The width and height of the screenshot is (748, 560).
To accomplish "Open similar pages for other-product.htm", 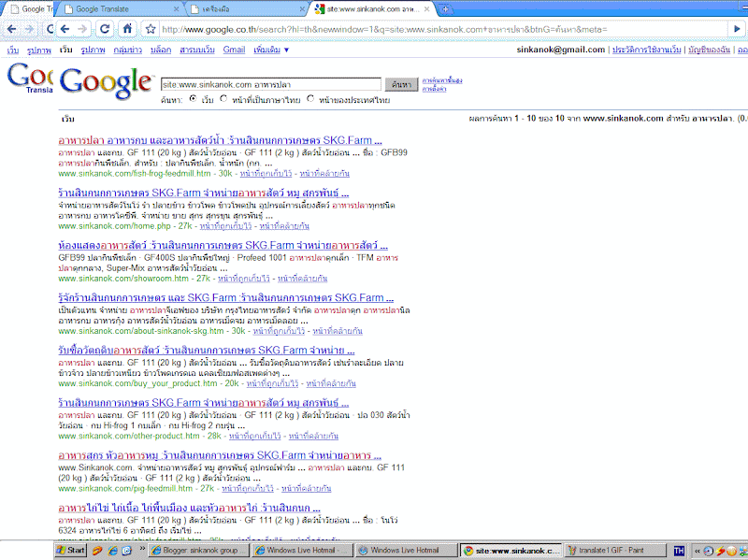I will tap(313, 436).
